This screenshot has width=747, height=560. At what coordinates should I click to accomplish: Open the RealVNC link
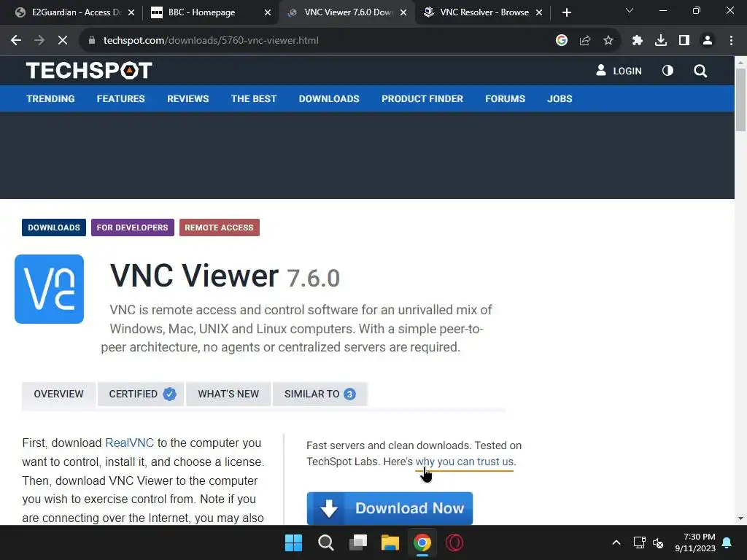tap(129, 443)
